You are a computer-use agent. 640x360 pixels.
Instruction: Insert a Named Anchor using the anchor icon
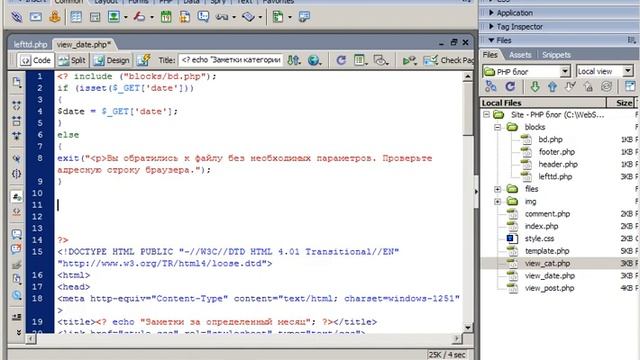click(x=55, y=17)
